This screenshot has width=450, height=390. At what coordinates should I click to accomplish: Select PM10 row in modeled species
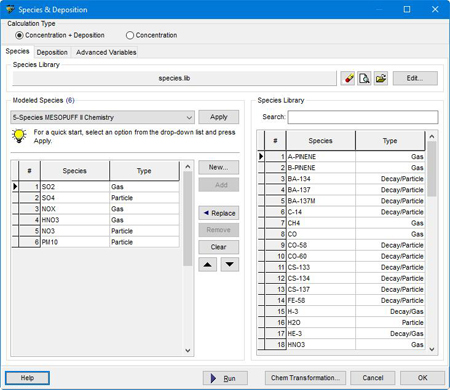coord(96,242)
